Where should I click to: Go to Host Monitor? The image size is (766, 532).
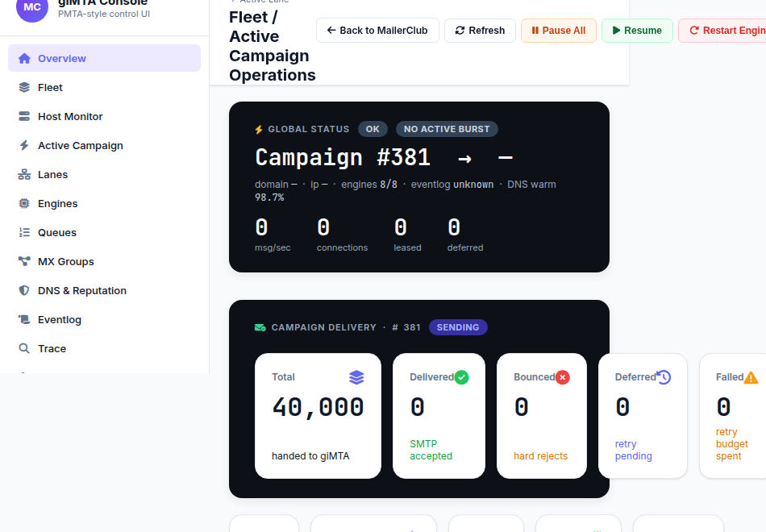click(x=105, y=116)
